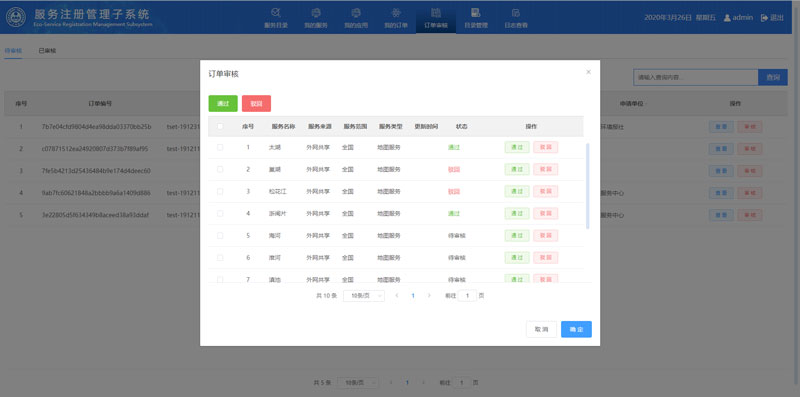Click the 取消 cancel button
800x397 pixels.
541,329
